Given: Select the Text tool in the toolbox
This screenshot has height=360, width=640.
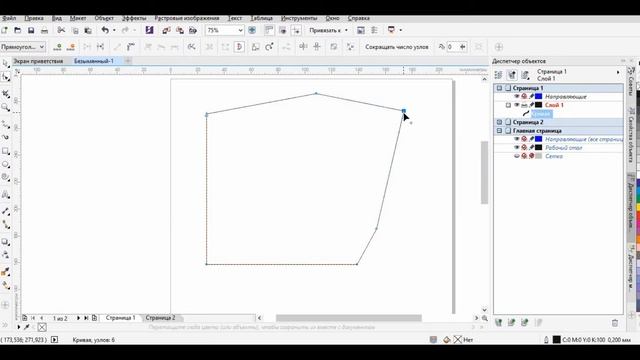Looking at the screenshot, I should (x=5, y=195).
